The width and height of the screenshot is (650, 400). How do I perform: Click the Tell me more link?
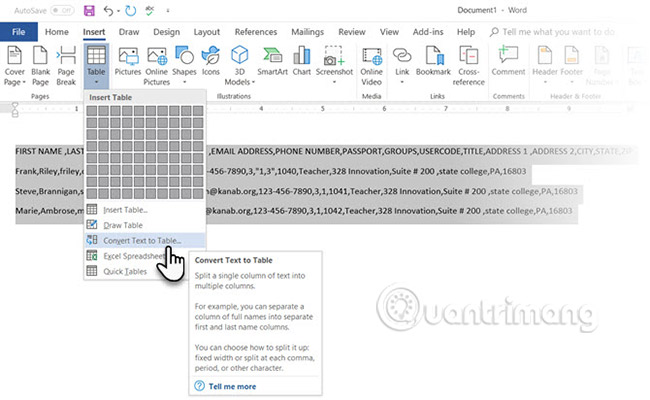tap(232, 386)
